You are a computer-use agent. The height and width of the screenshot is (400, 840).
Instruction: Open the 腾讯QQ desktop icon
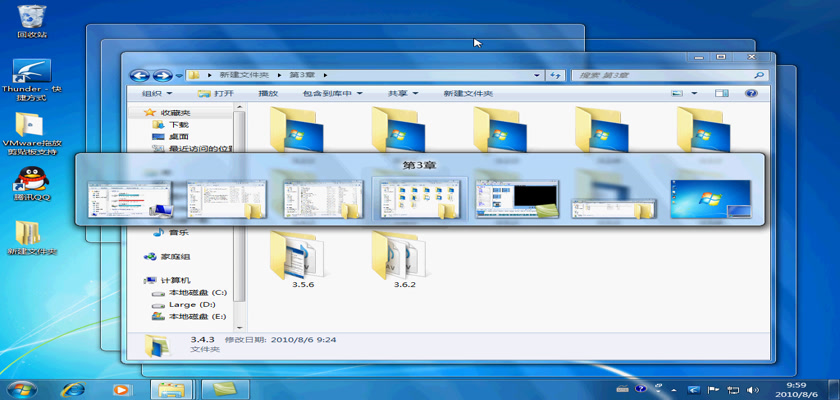pos(31,180)
